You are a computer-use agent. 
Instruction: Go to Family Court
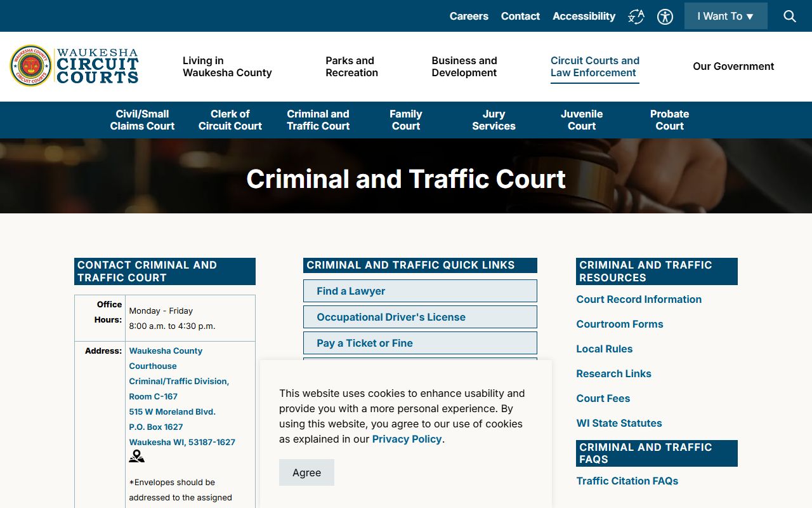[x=406, y=120]
